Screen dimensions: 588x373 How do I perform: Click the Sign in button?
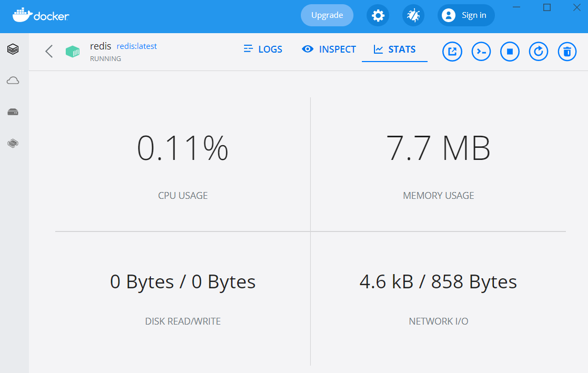(466, 15)
